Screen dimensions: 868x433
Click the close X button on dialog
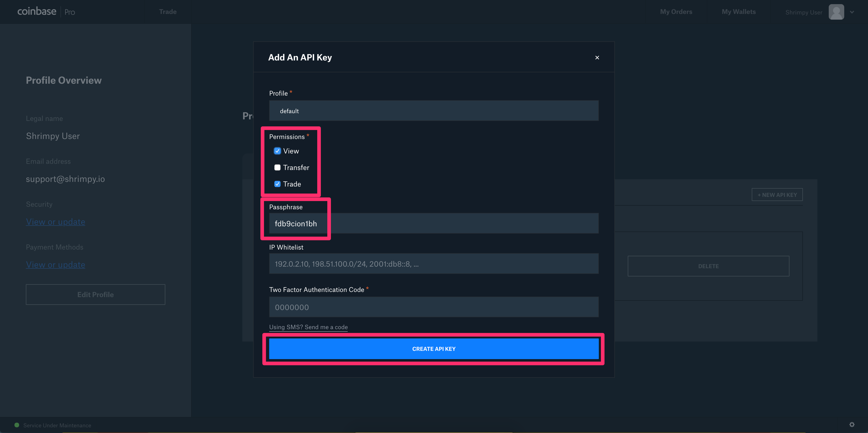click(597, 58)
